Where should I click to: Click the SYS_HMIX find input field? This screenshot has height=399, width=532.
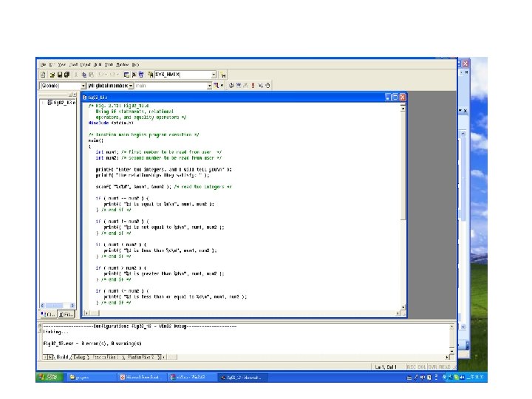(183, 75)
